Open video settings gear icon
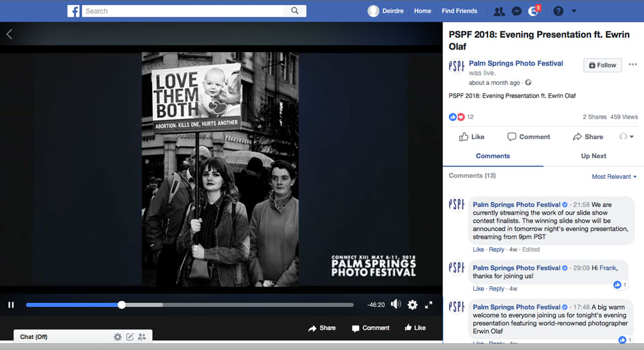This screenshot has height=350, width=644. click(412, 305)
